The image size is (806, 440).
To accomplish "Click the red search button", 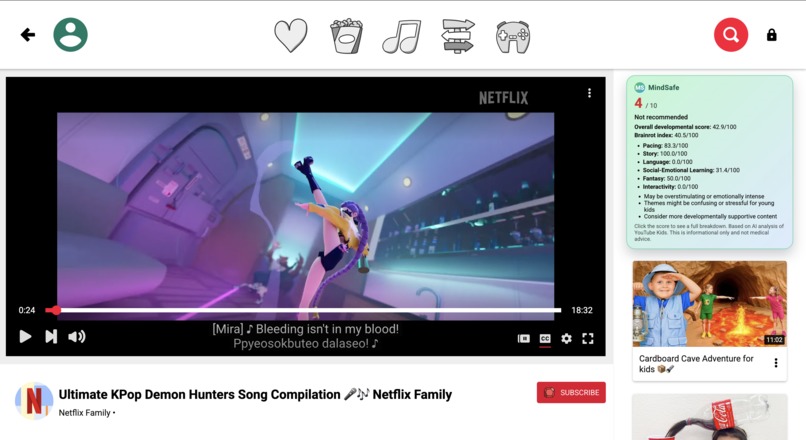I will (731, 35).
